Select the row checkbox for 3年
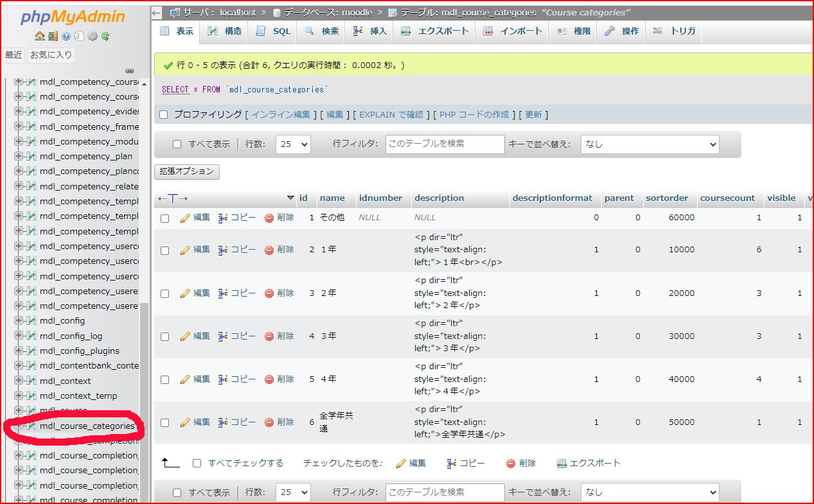This screenshot has width=814, height=504. (164, 336)
